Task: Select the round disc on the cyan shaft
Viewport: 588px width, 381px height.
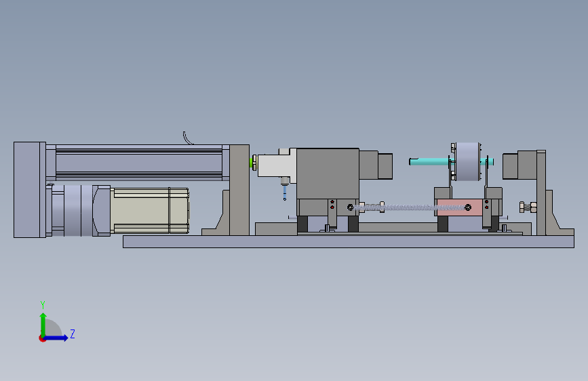Action: [467, 161]
